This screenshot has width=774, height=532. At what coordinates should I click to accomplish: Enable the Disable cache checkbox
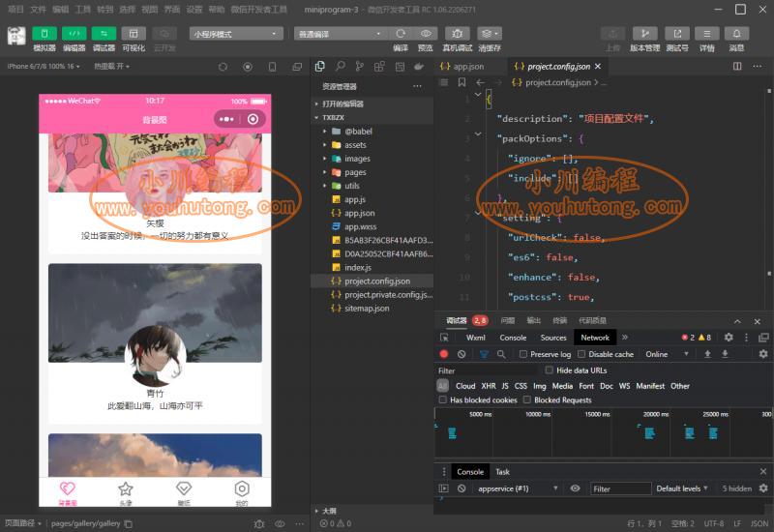pos(581,354)
